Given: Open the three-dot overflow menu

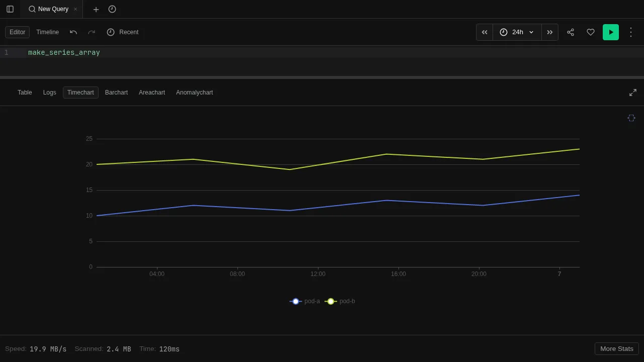Looking at the screenshot, I should click(x=631, y=32).
